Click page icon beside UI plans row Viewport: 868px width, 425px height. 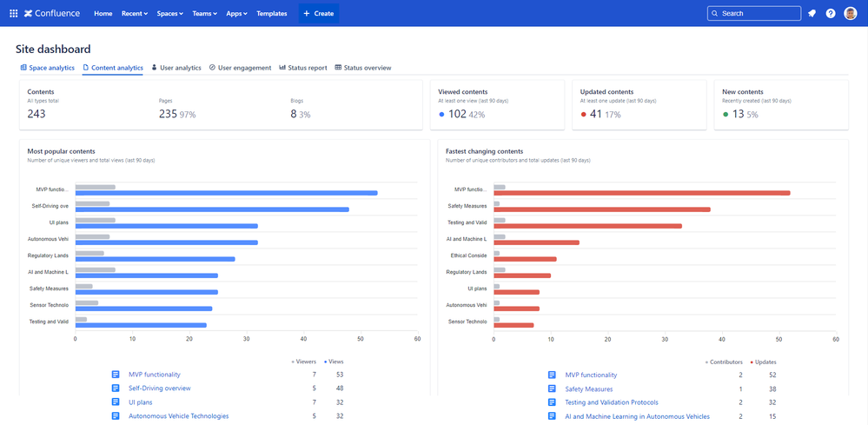(116, 402)
